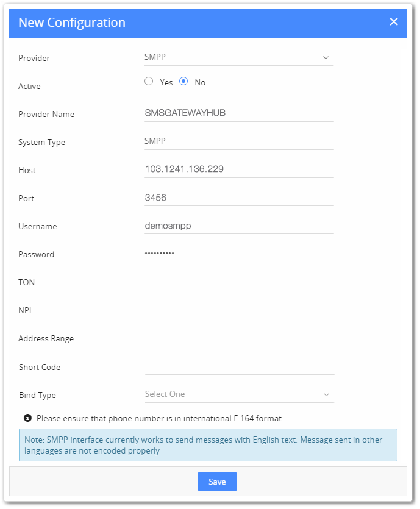Click the Address Range input field

click(x=239, y=337)
